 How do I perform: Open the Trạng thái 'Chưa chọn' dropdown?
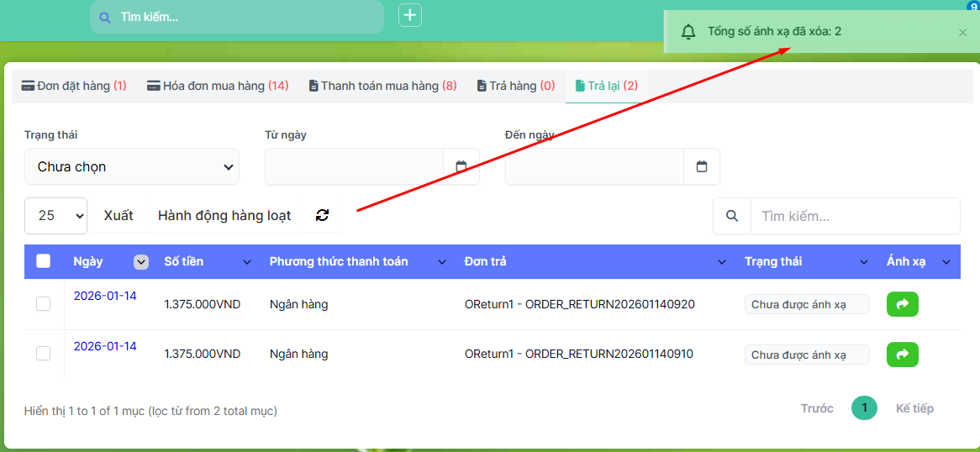coord(132,166)
